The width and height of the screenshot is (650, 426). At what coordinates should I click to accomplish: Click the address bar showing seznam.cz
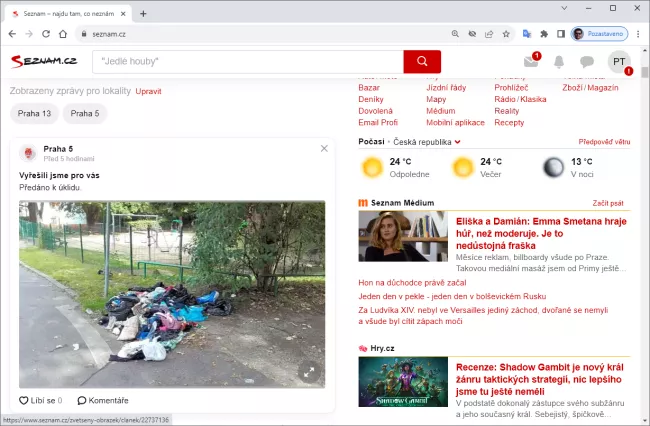coord(265,34)
